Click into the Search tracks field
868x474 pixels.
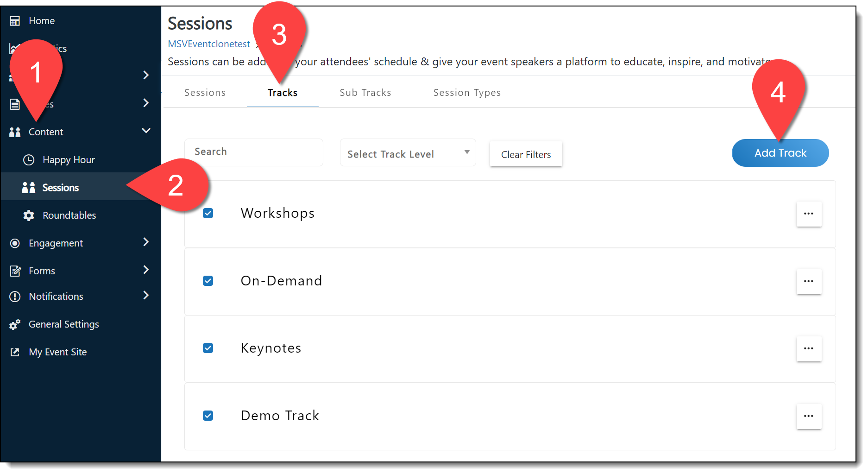(x=253, y=152)
